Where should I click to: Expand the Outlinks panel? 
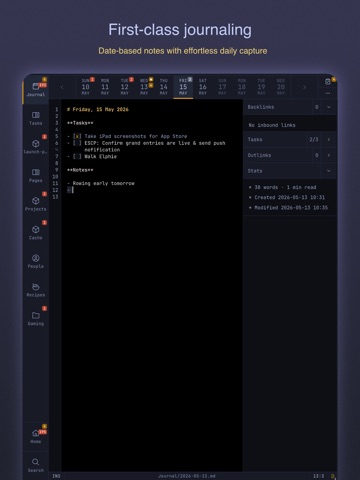(329, 155)
